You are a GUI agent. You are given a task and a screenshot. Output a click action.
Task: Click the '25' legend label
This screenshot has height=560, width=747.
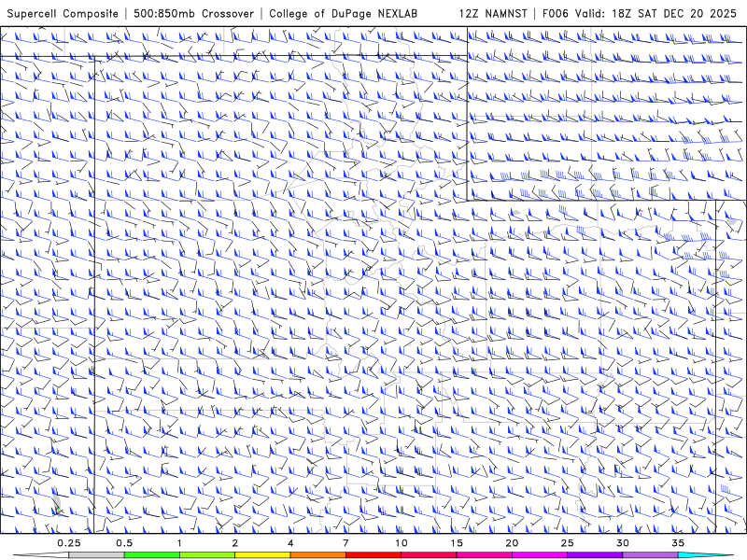(567, 543)
